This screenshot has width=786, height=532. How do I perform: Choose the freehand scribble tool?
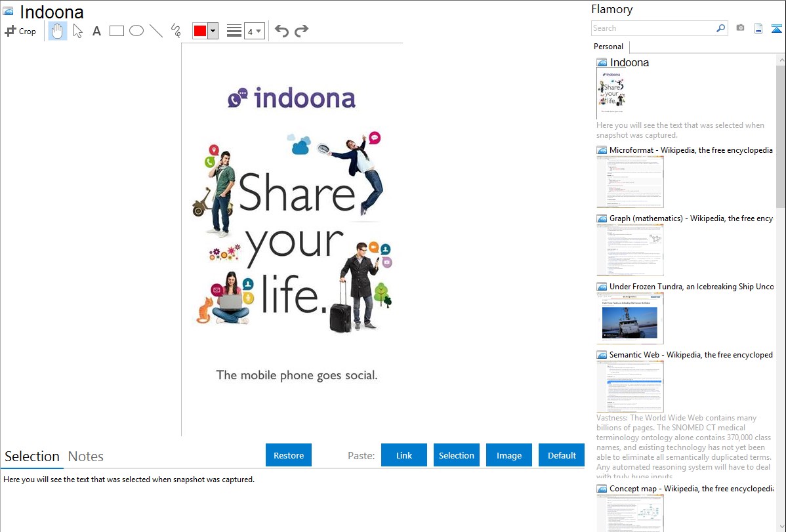pos(175,31)
